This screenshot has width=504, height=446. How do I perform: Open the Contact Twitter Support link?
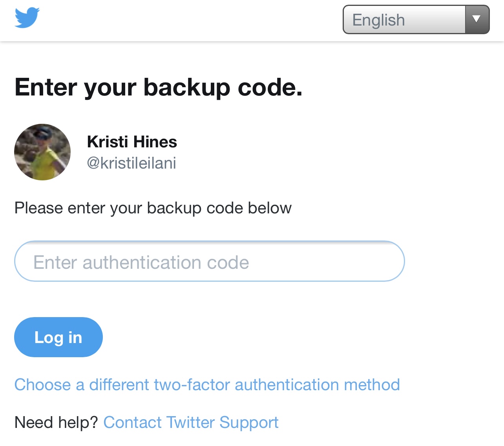click(x=191, y=423)
